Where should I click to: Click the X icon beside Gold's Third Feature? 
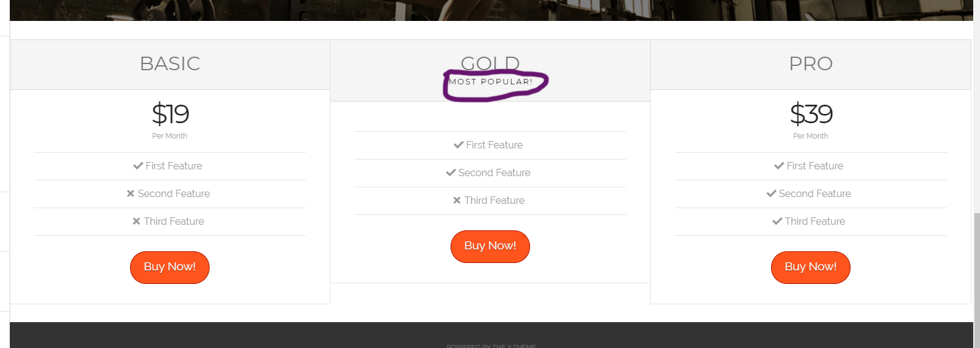457,200
